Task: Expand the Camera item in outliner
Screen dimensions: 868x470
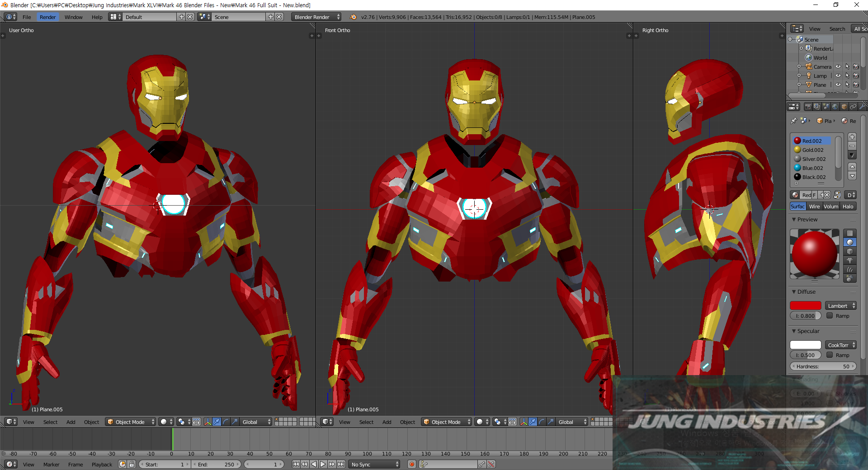Action: (799, 66)
